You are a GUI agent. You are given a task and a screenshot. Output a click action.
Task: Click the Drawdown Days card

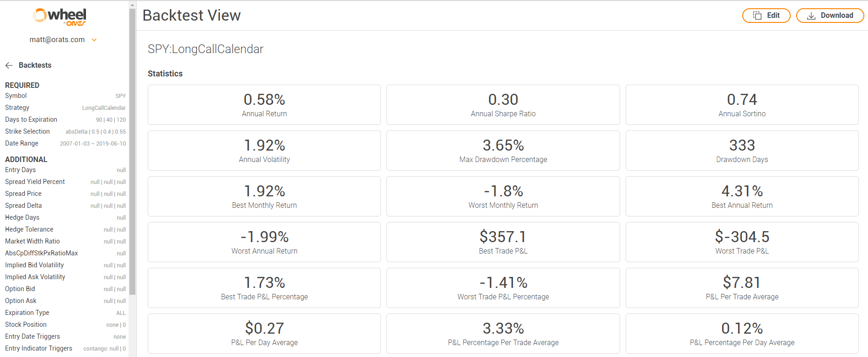click(742, 151)
